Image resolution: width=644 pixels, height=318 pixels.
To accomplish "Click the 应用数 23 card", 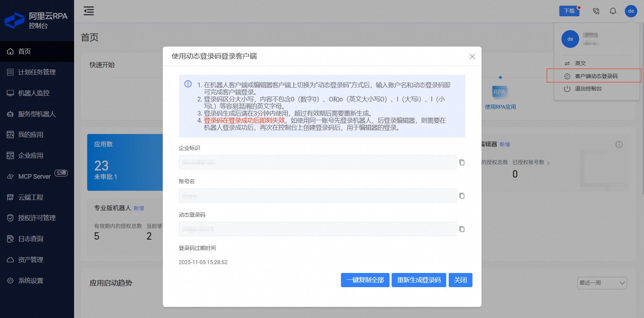I will (x=125, y=162).
